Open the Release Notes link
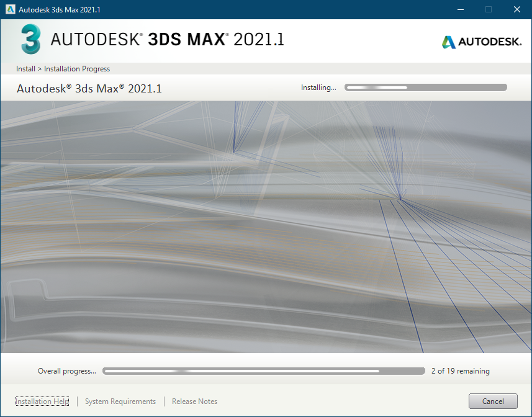Viewport: 532px width, 417px height. [x=194, y=401]
